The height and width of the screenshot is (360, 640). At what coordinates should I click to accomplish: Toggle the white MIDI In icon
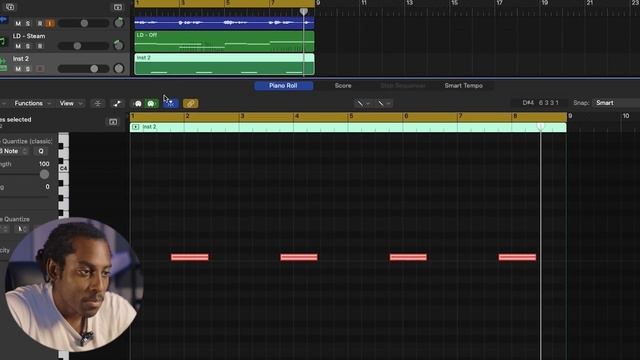(138, 104)
